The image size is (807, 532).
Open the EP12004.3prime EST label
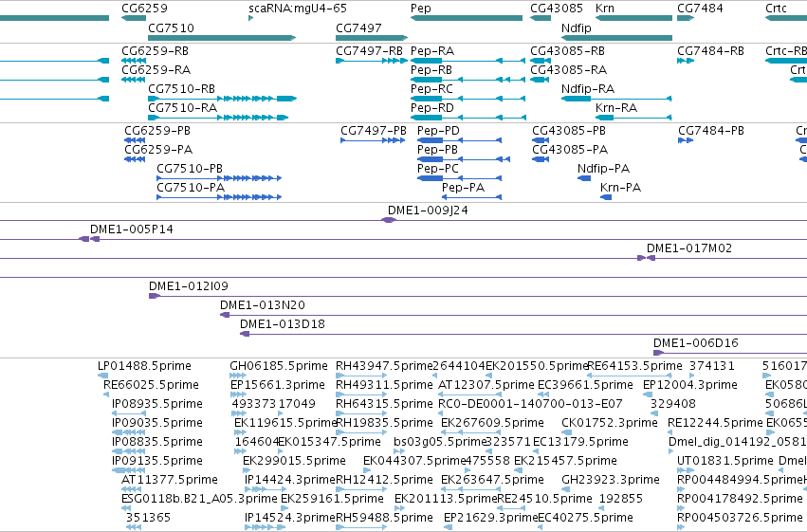pos(690,385)
